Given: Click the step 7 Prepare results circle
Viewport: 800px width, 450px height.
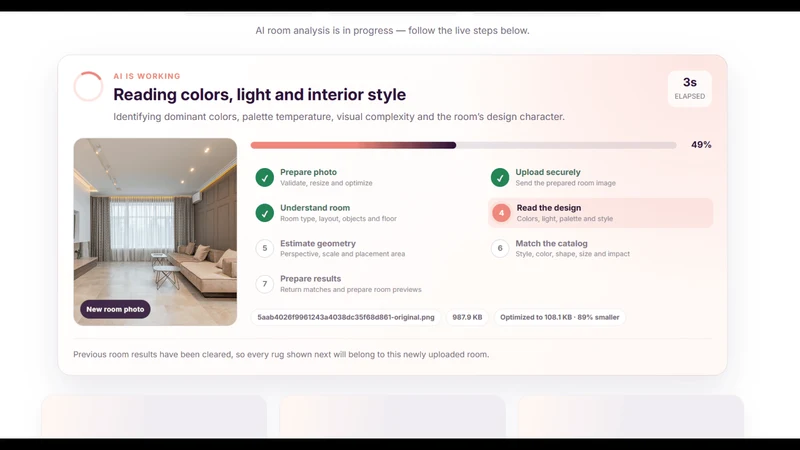Looking at the screenshot, I should pos(265,284).
